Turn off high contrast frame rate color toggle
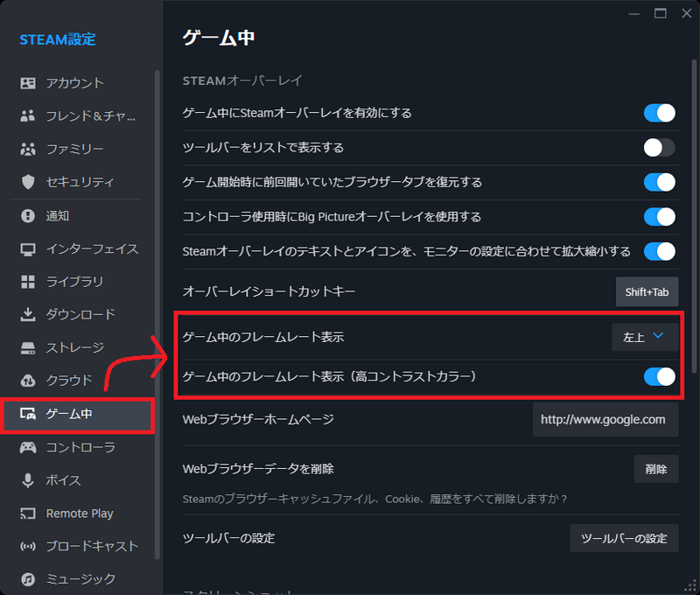The height and width of the screenshot is (595, 700). point(659,377)
